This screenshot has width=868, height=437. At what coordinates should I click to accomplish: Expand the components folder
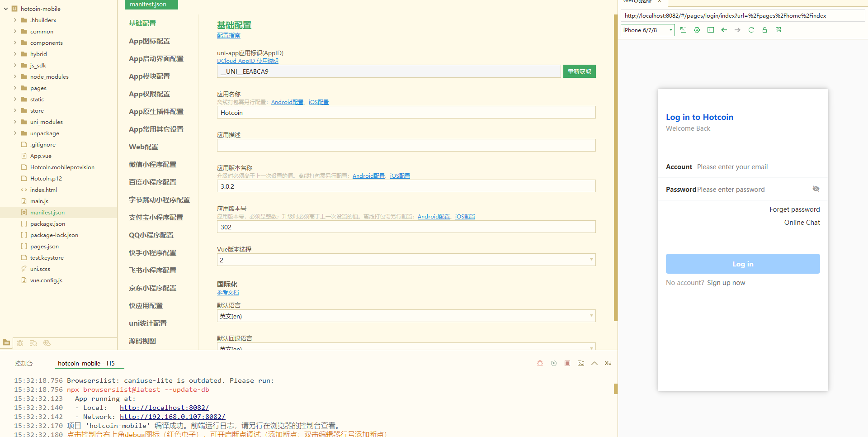pos(15,43)
